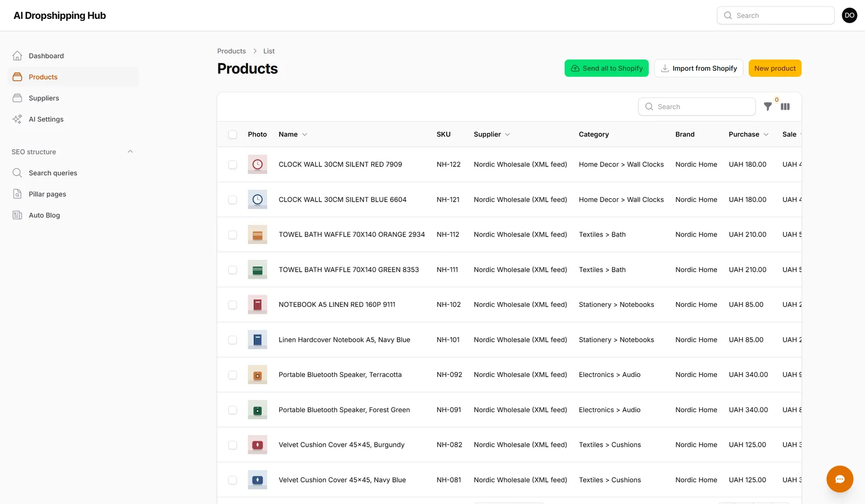Go to AI Settings in sidebar
Image resolution: width=865 pixels, height=504 pixels.
(x=72, y=119)
